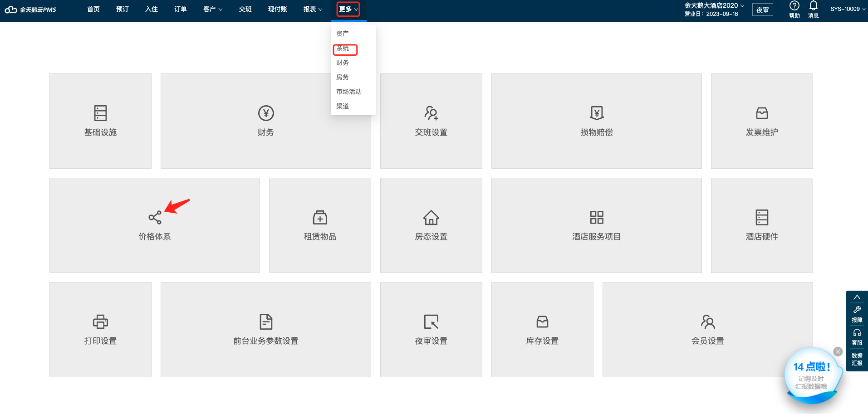Select 系统 from the dropdown list

[343, 48]
